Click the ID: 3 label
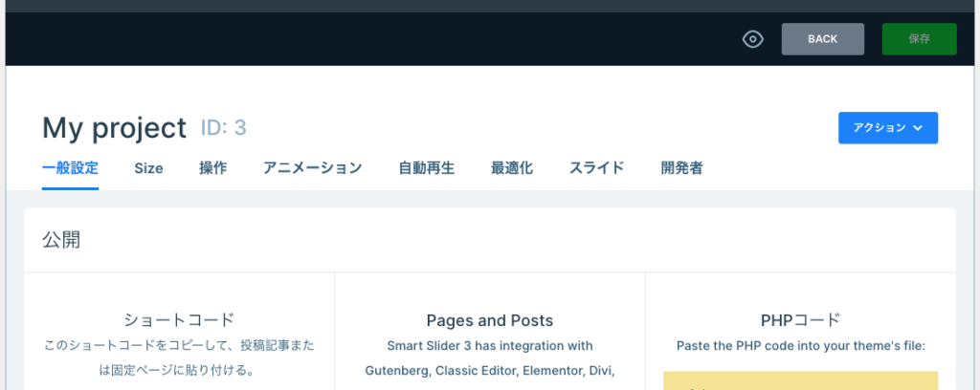The height and width of the screenshot is (390, 980). coord(224,128)
